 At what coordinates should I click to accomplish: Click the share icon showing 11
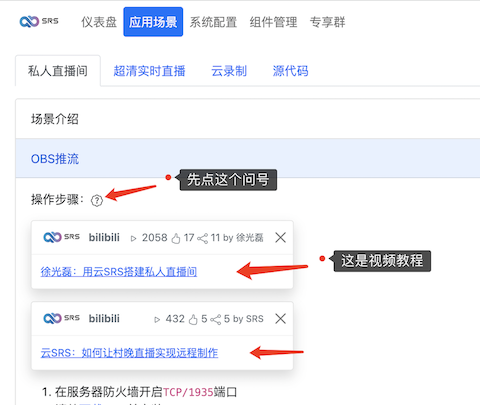click(x=202, y=238)
